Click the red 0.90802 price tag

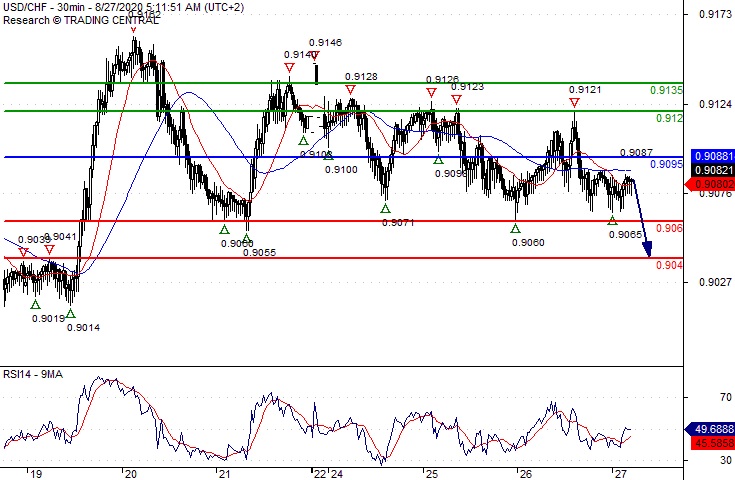pyautogui.click(x=711, y=184)
